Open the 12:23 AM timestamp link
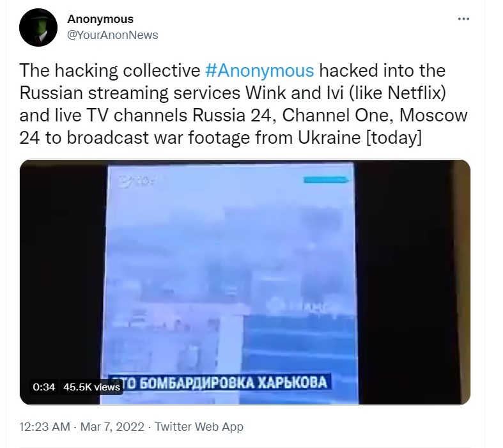 coord(45,427)
